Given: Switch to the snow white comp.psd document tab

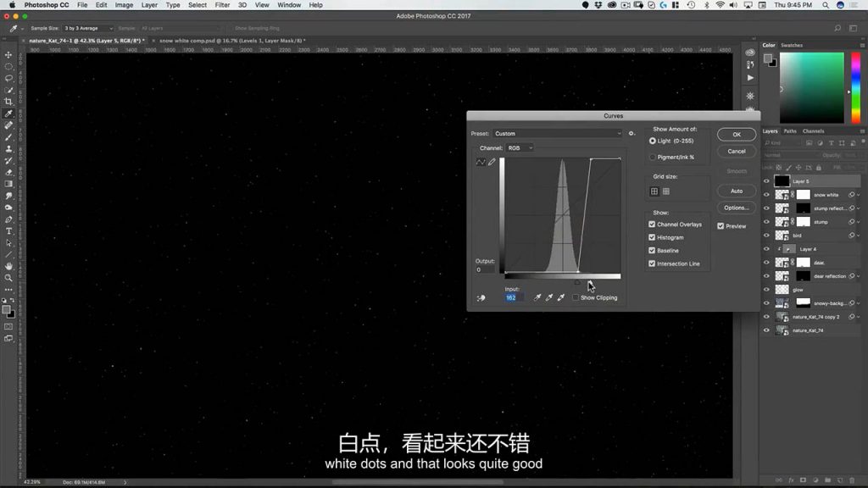Looking at the screenshot, I should (232, 41).
